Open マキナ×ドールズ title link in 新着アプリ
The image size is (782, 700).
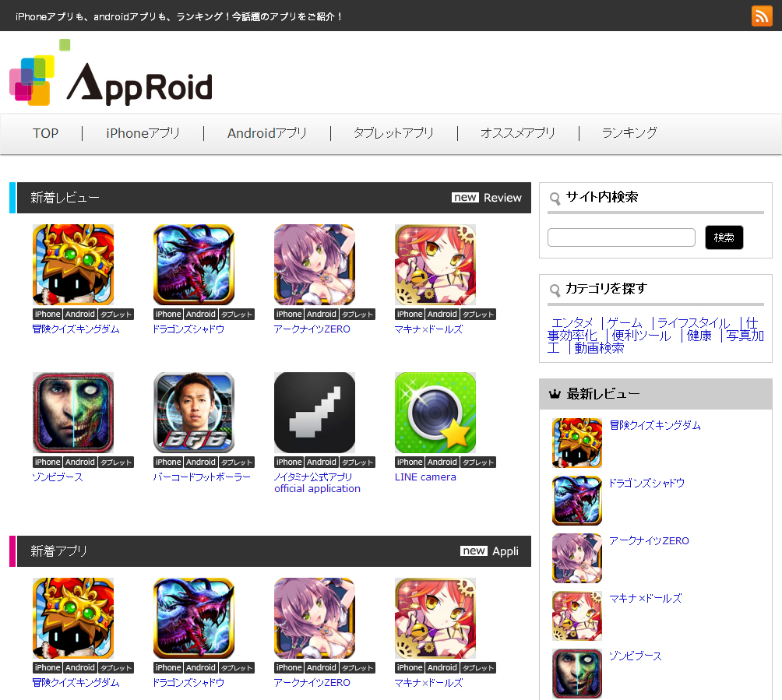[429, 683]
